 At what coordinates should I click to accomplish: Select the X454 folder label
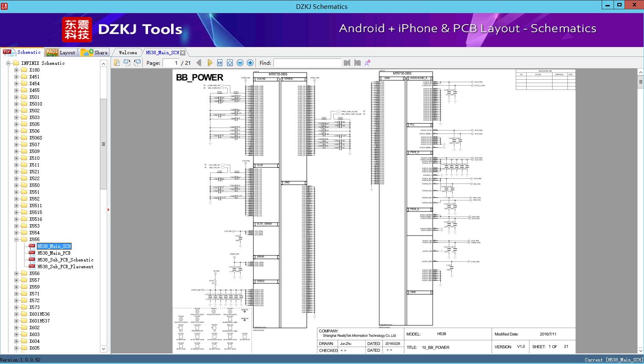click(34, 83)
